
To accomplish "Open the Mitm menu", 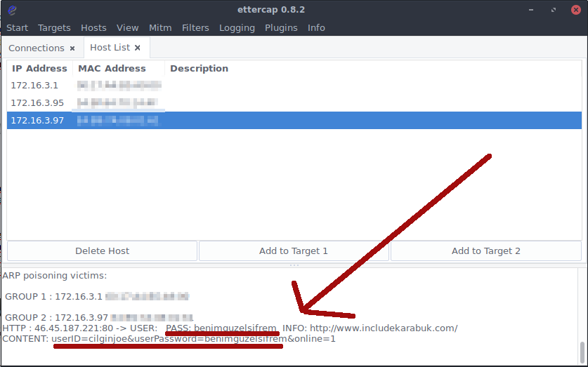I will (x=160, y=27).
